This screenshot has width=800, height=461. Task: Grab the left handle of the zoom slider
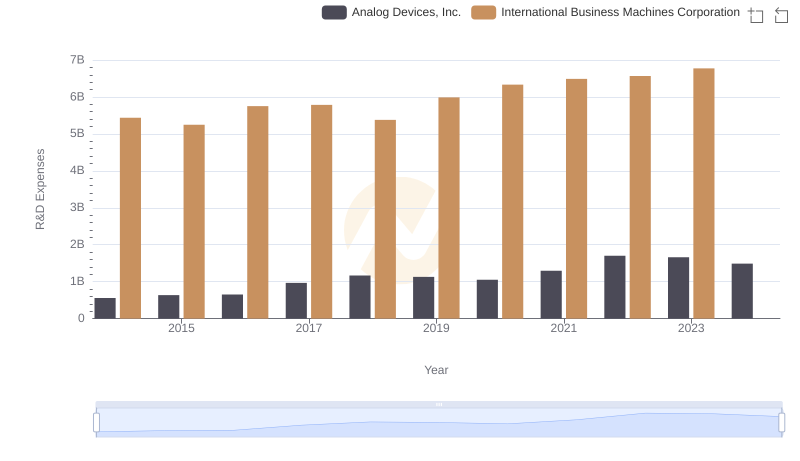pyautogui.click(x=96, y=422)
